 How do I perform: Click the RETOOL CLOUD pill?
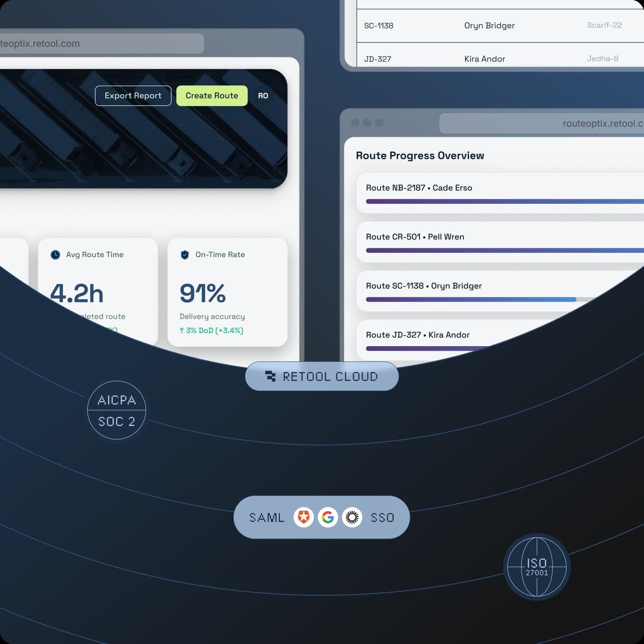tap(322, 376)
